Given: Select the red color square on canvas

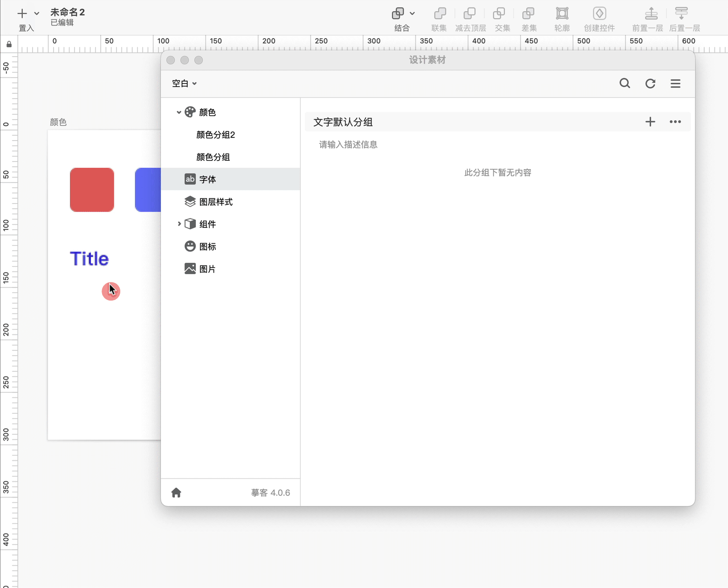Looking at the screenshot, I should (92, 190).
